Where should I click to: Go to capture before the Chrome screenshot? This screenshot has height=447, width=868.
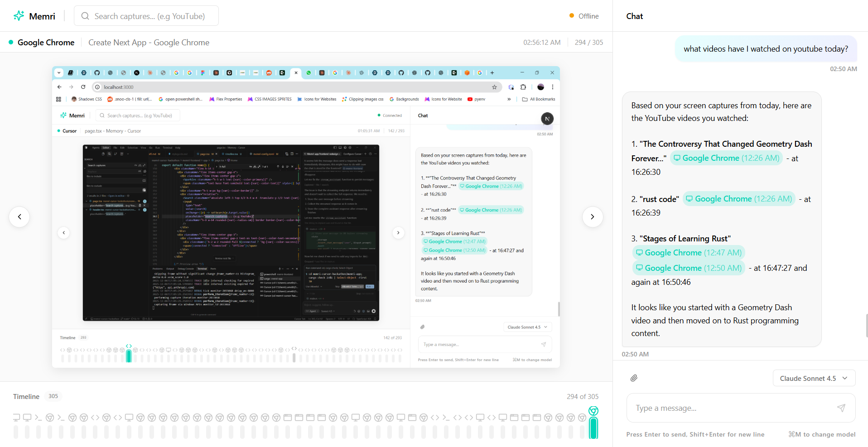point(19,217)
